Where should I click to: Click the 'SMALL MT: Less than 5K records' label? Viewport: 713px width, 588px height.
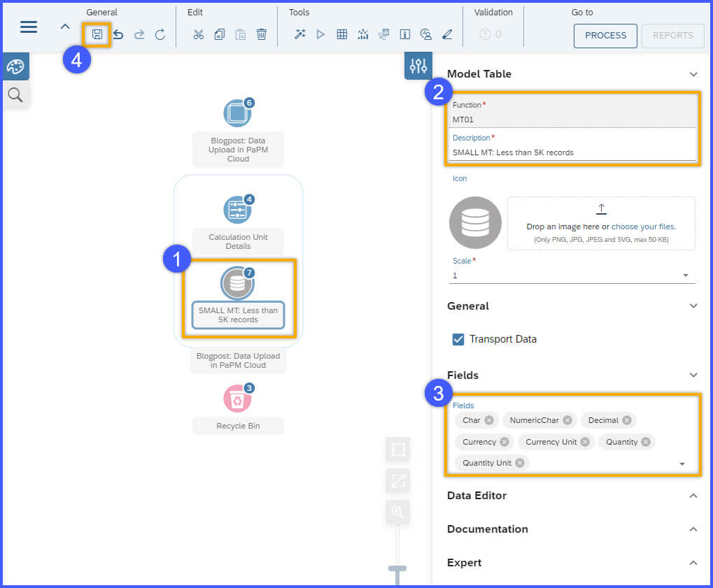tap(238, 315)
